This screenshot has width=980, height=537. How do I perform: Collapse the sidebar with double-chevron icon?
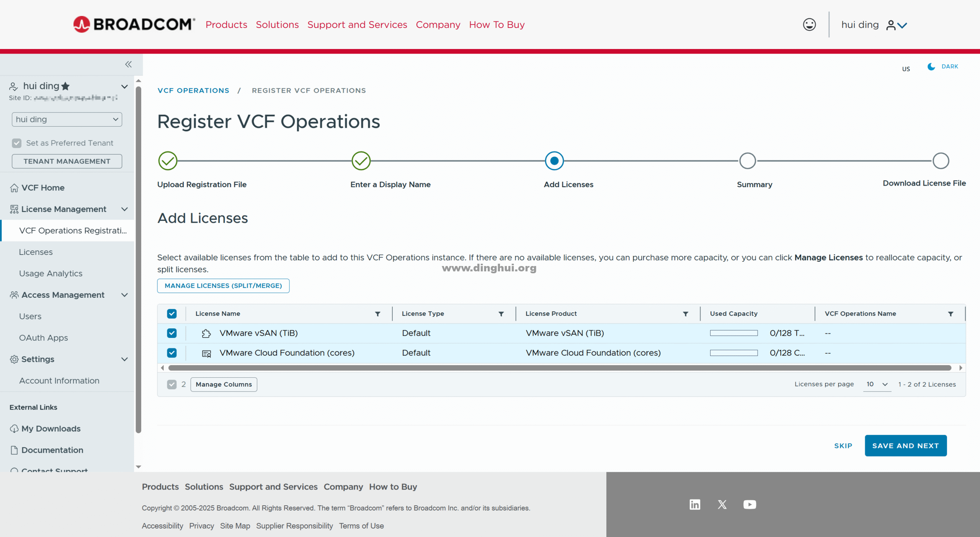pyautogui.click(x=128, y=64)
